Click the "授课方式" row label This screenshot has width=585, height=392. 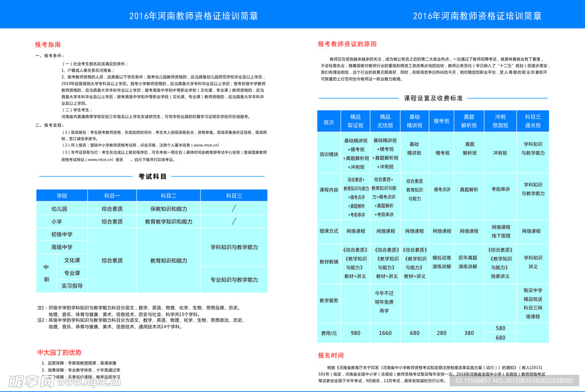click(x=328, y=231)
